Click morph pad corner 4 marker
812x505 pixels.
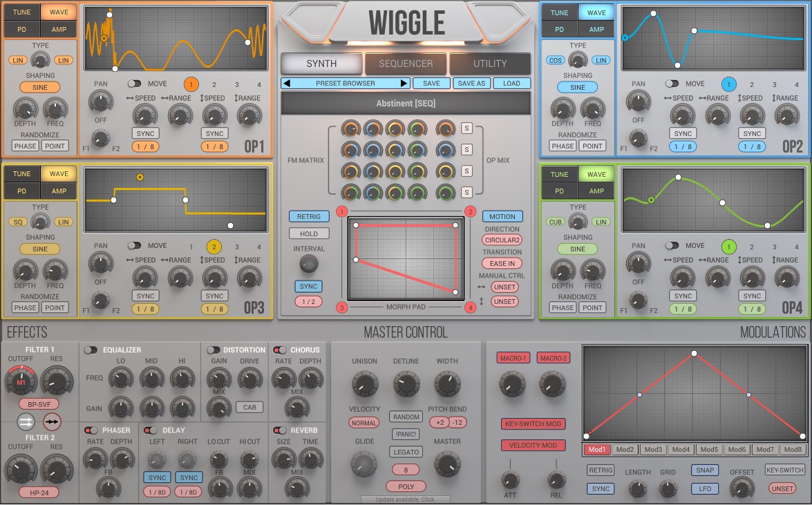(x=470, y=307)
